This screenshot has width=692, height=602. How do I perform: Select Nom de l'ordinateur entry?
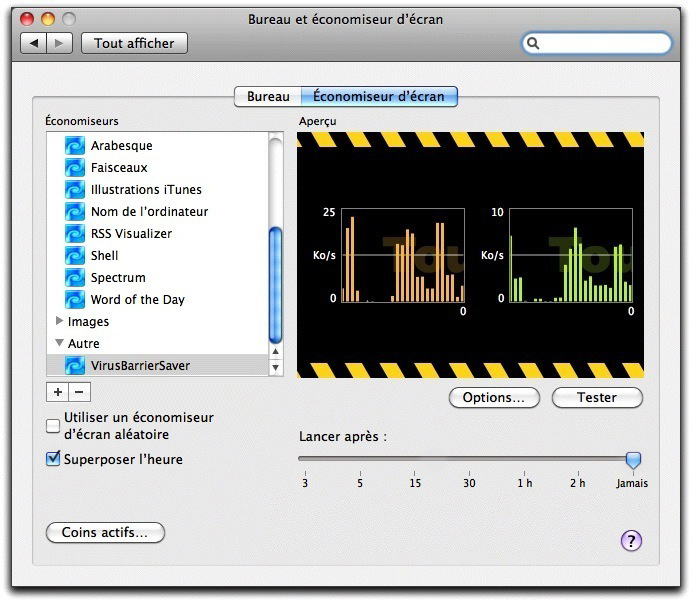click(x=149, y=212)
